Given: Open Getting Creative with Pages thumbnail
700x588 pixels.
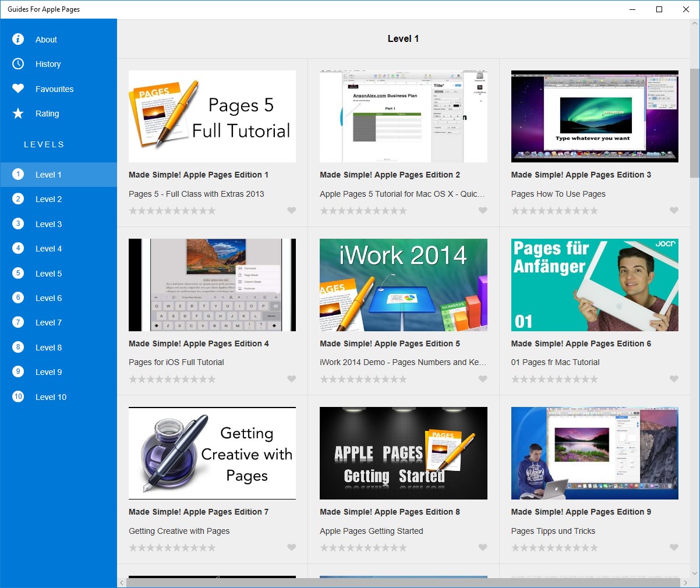Looking at the screenshot, I should [212, 453].
